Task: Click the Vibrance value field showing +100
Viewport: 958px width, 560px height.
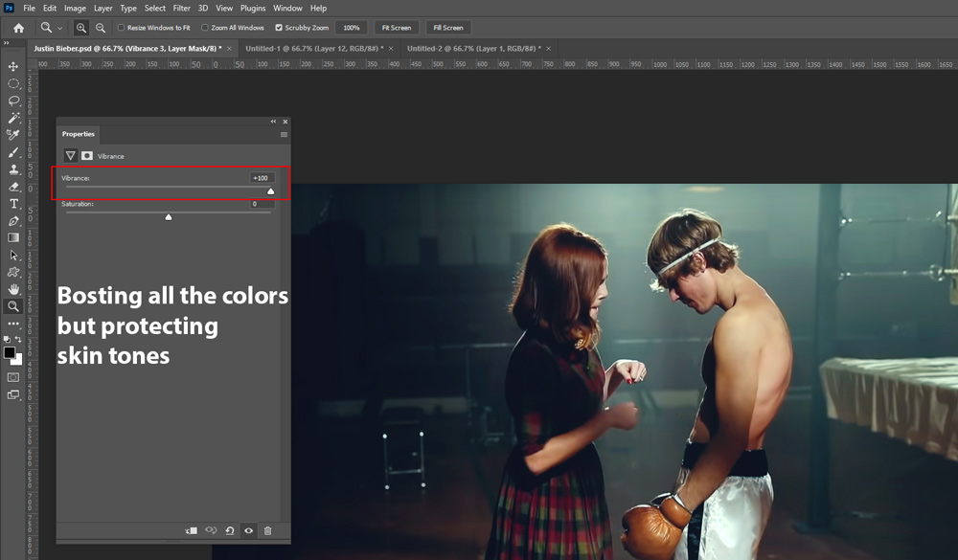Action: [x=262, y=178]
